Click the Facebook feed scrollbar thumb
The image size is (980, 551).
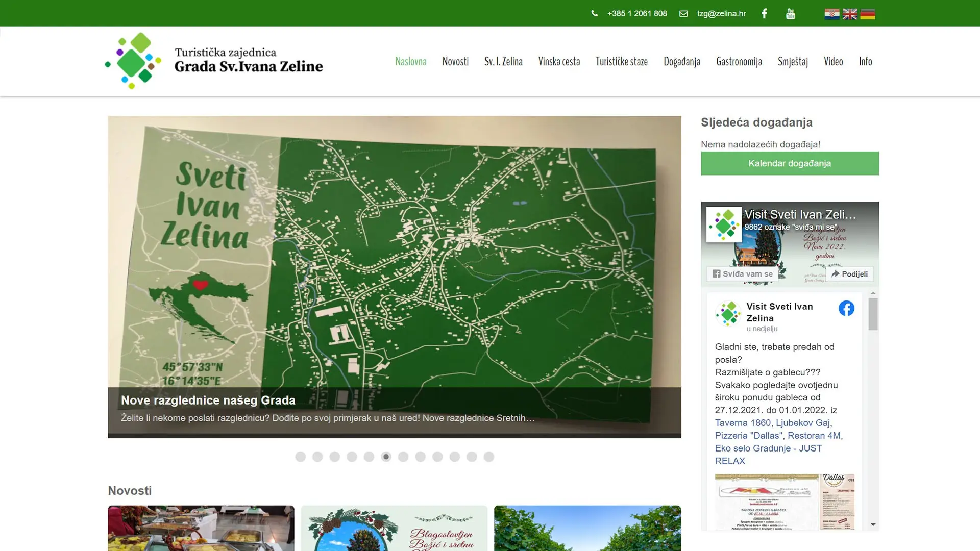pos(873,314)
